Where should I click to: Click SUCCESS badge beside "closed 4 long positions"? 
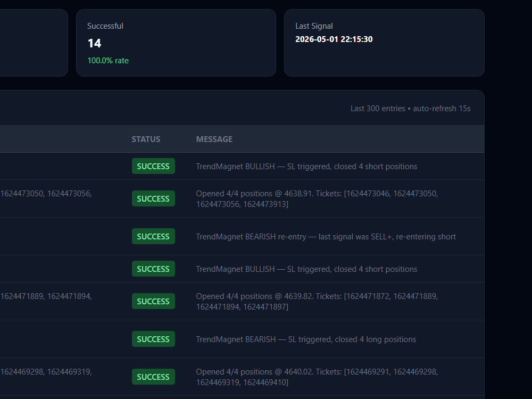click(153, 338)
